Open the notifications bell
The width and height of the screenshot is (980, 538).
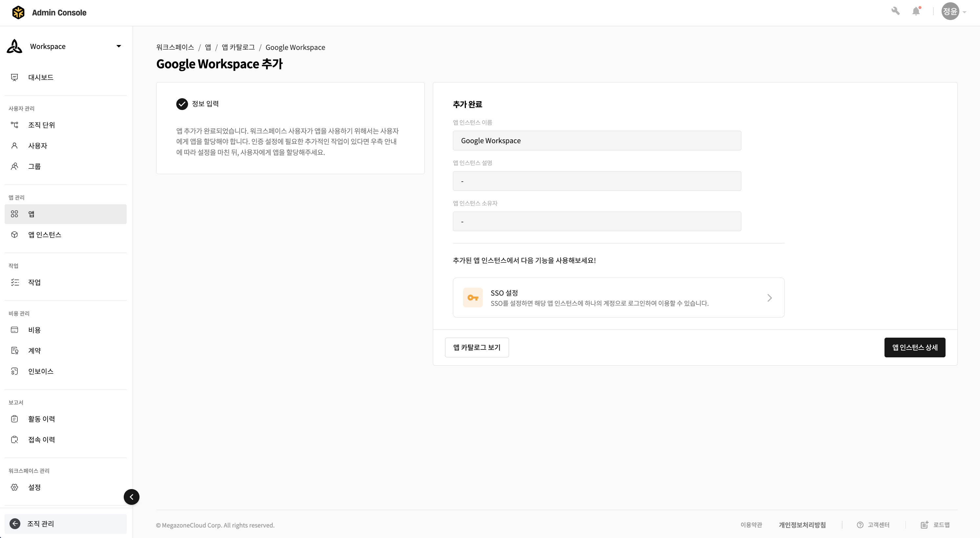click(x=916, y=11)
